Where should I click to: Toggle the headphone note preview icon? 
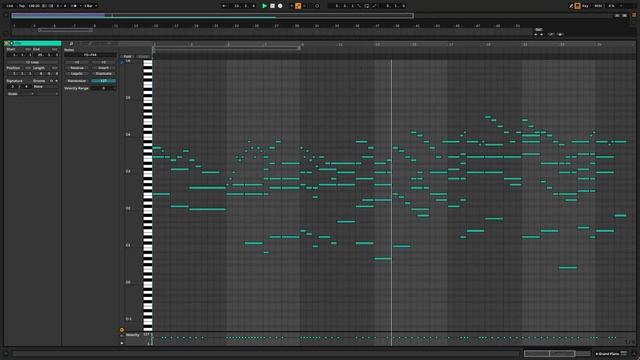click(122, 62)
